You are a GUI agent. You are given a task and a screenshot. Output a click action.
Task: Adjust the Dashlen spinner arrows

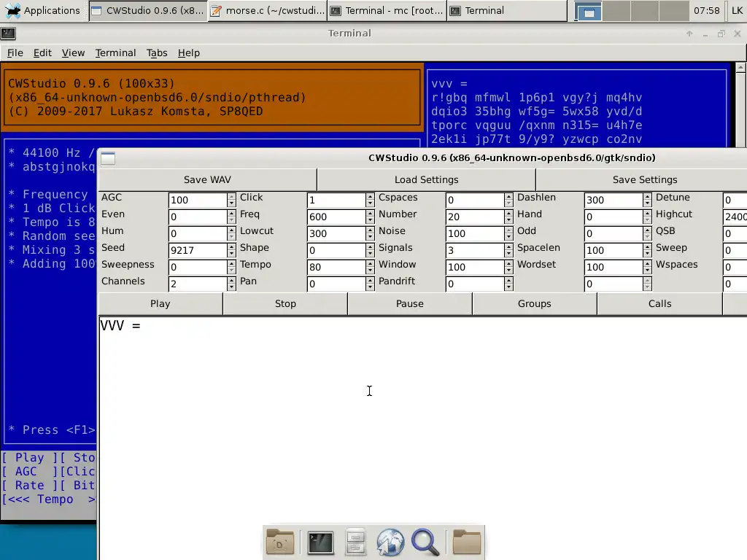[648, 200]
